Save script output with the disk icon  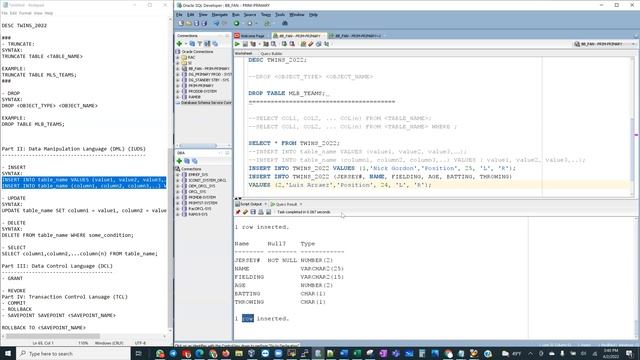(253, 212)
